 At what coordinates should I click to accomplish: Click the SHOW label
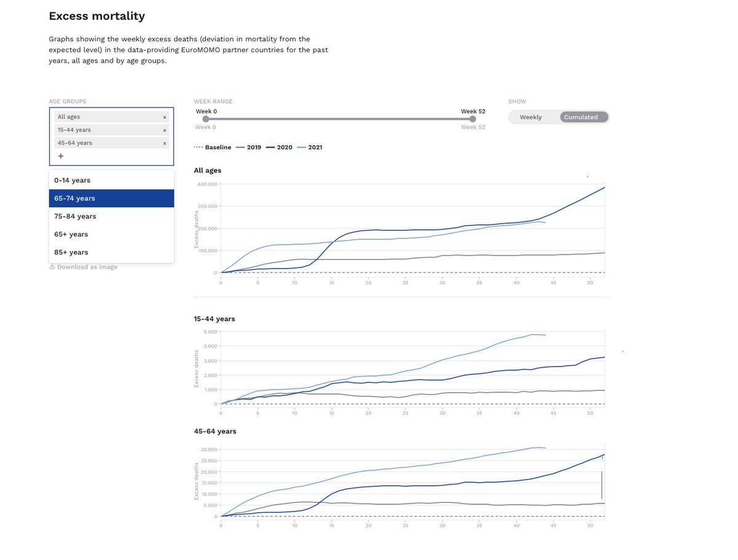click(517, 101)
